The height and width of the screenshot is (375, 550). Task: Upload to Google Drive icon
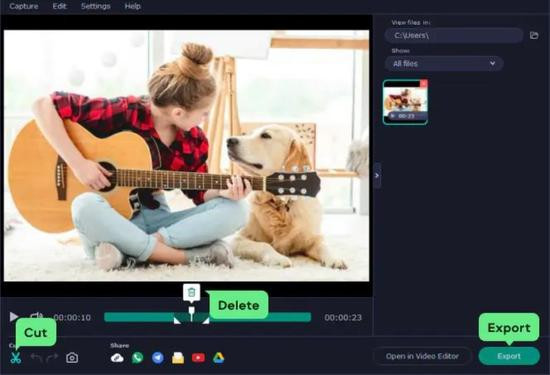coord(219,358)
